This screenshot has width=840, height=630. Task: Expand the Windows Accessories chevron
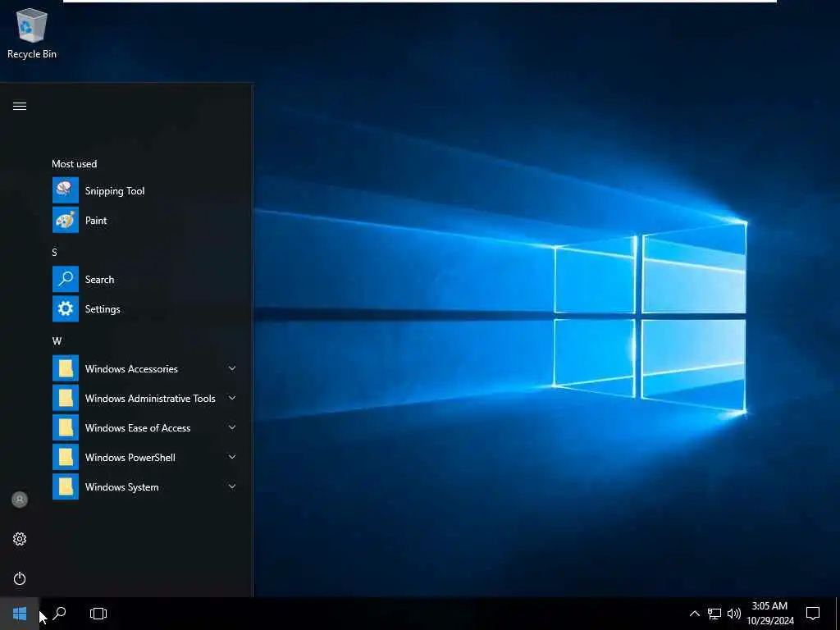tap(232, 368)
